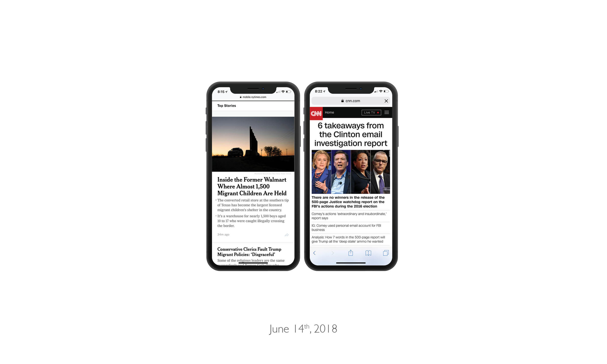Screen dimensions: 607x364
Task: Close the CNN browser tab
Action: point(386,100)
